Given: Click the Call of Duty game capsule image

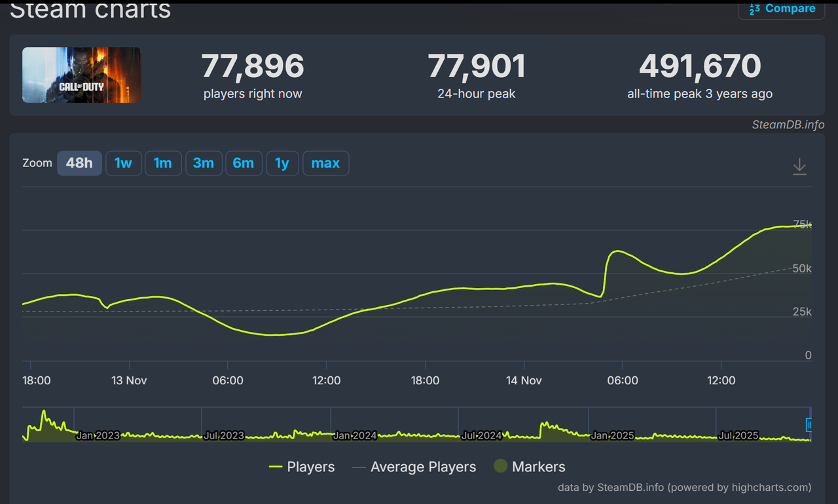Looking at the screenshot, I should tap(81, 75).
